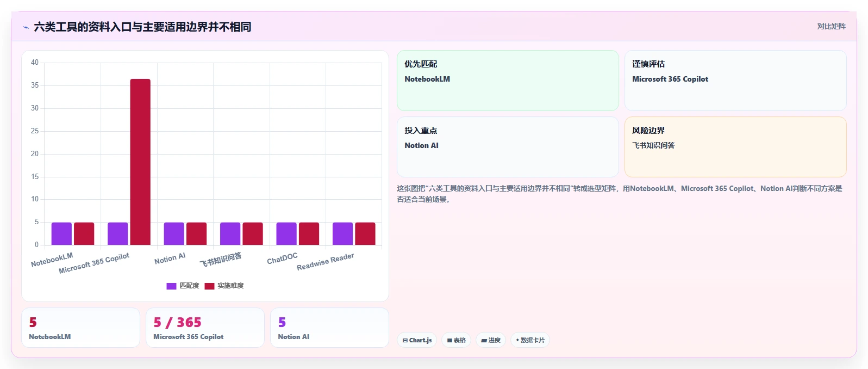Image resolution: width=868 pixels, height=369 pixels.
Task: Click the 对比矩阵 label in header
Action: (831, 26)
